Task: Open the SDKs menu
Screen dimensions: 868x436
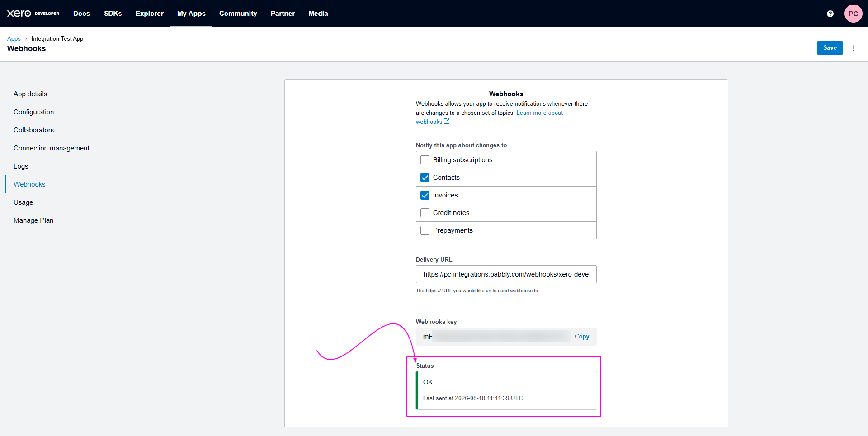Action: (113, 14)
